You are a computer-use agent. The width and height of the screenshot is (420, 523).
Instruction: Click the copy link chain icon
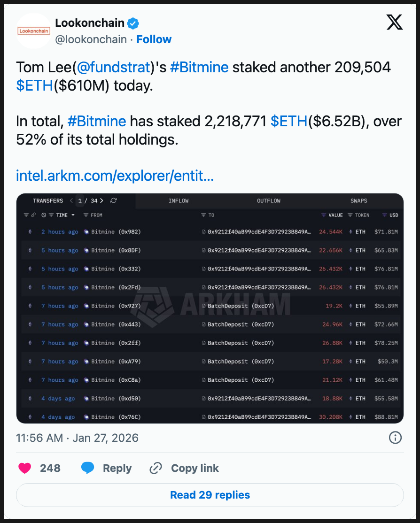click(156, 468)
